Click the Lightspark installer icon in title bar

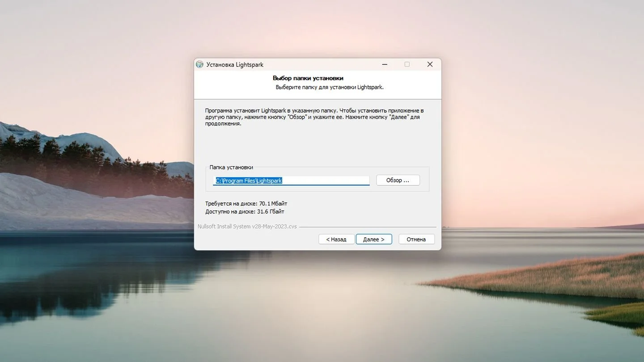[x=200, y=64]
